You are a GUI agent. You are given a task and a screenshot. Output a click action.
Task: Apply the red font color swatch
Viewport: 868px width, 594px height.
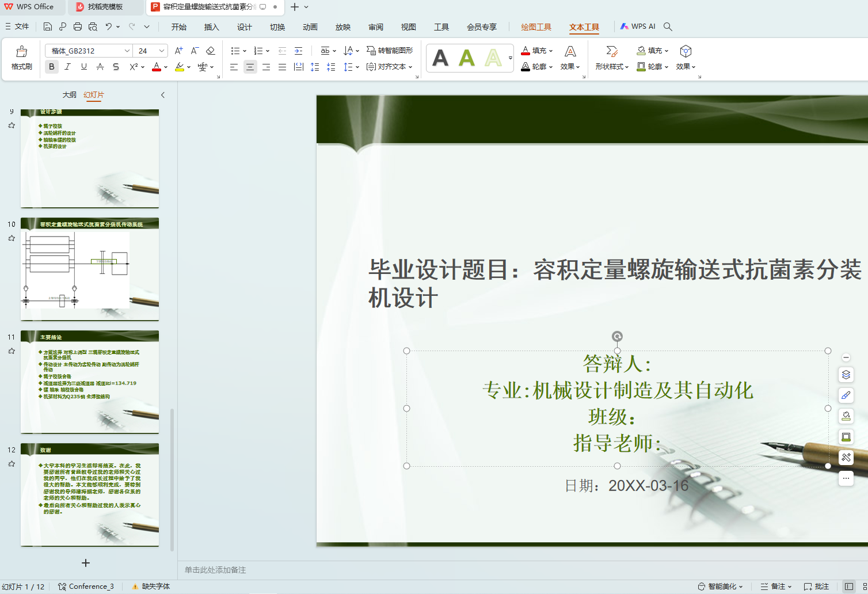click(156, 67)
